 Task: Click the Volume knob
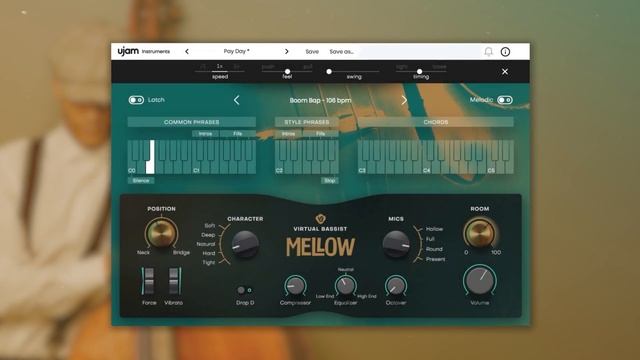[480, 280]
